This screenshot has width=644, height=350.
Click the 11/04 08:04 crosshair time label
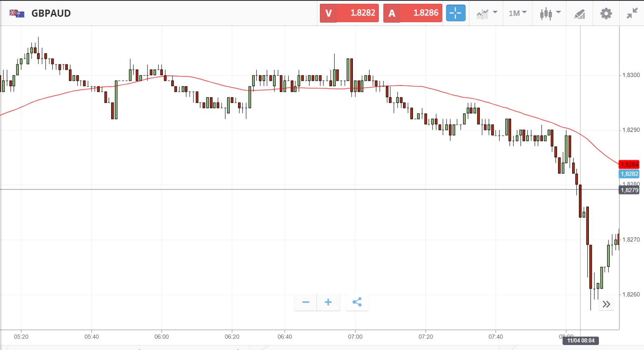pyautogui.click(x=581, y=341)
